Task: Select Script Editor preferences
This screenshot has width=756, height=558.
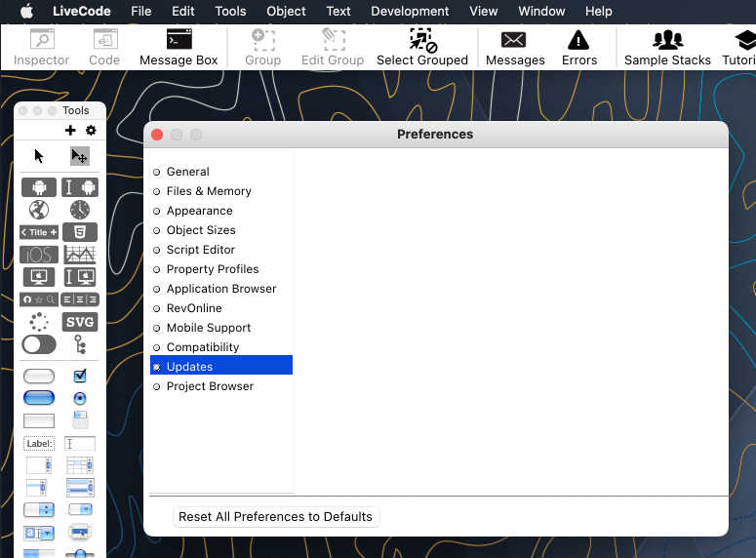Action: coord(221,250)
